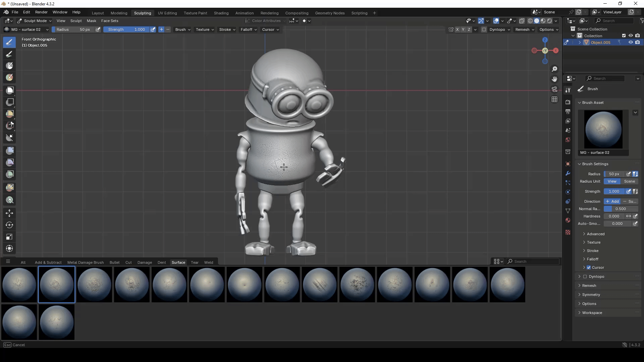Select the scratch-lines surface brush thumbnail

pos(320,285)
